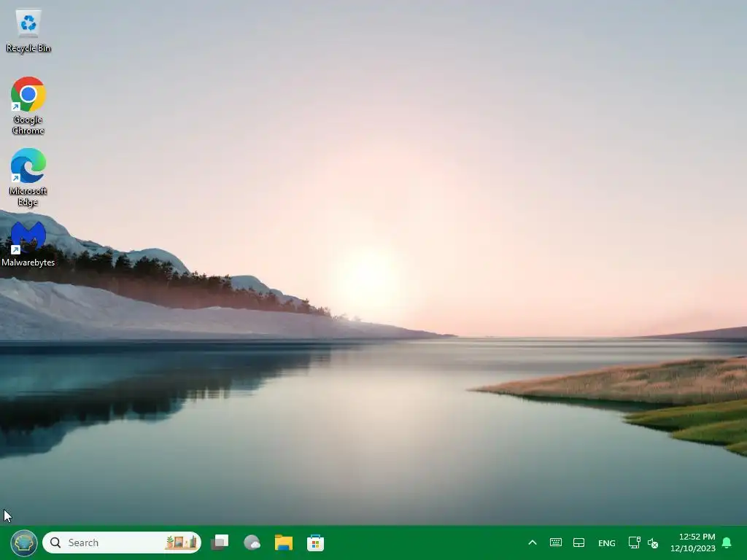Screen dimensions: 747x560
Task: Open the network status tray icon
Action: (x=634, y=542)
